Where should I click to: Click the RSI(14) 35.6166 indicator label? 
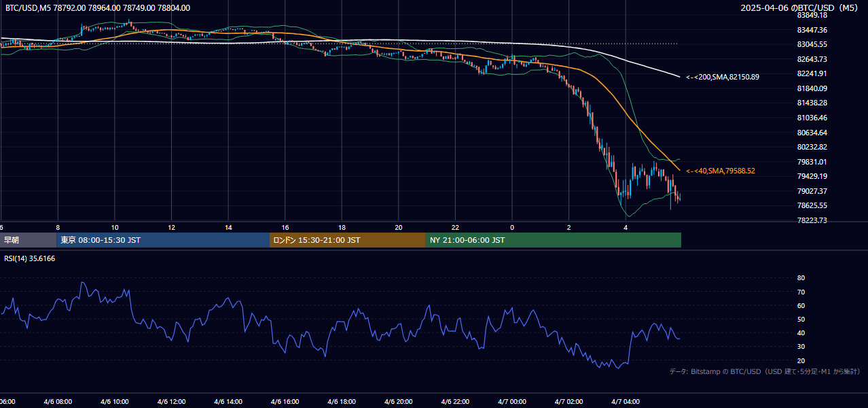pyautogui.click(x=30, y=258)
